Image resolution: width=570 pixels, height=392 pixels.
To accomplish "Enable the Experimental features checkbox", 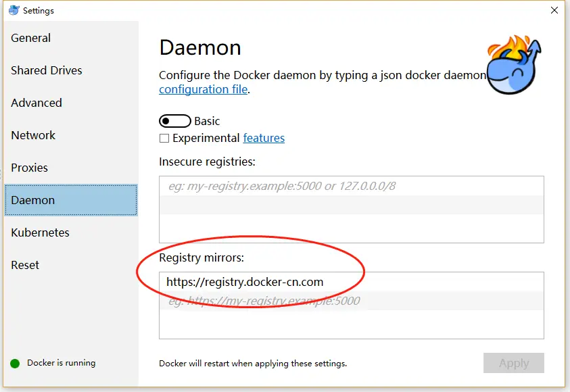I will tap(164, 138).
